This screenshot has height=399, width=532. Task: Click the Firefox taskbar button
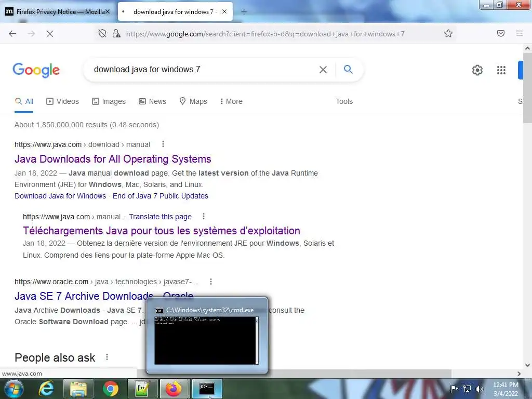[174, 389]
